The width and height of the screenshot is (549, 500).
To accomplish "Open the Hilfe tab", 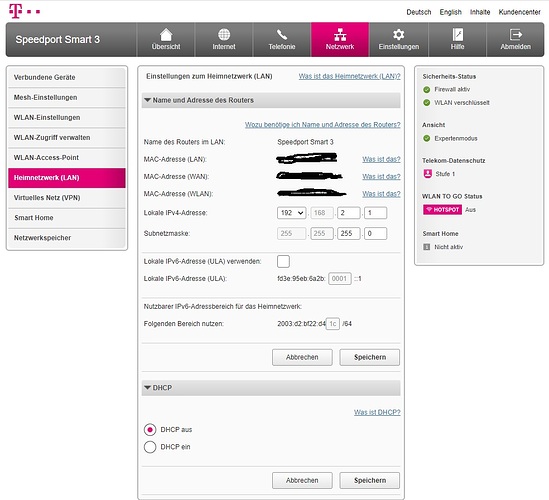I will pos(457,40).
